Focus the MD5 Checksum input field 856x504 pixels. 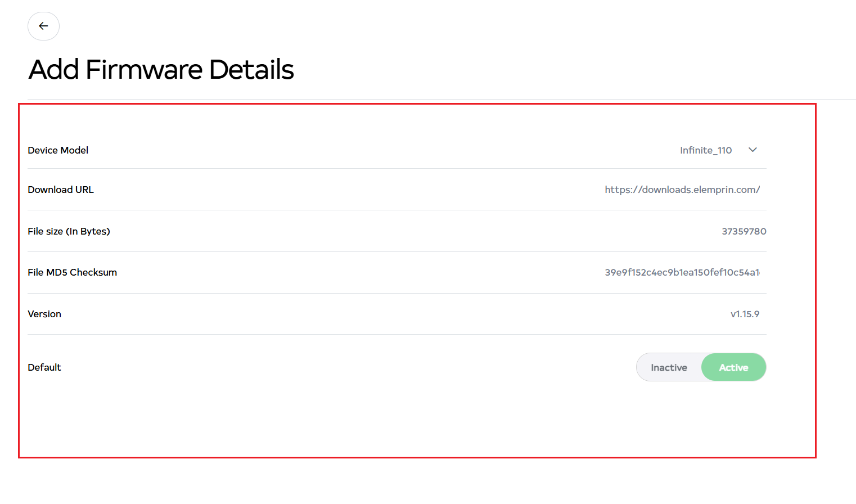pos(682,273)
